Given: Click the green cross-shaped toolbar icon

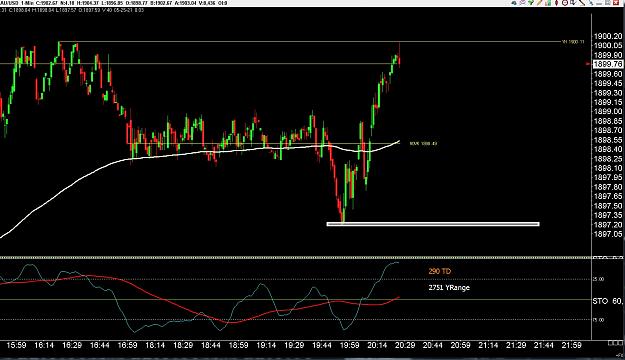Looking at the screenshot, I should pos(531,3).
